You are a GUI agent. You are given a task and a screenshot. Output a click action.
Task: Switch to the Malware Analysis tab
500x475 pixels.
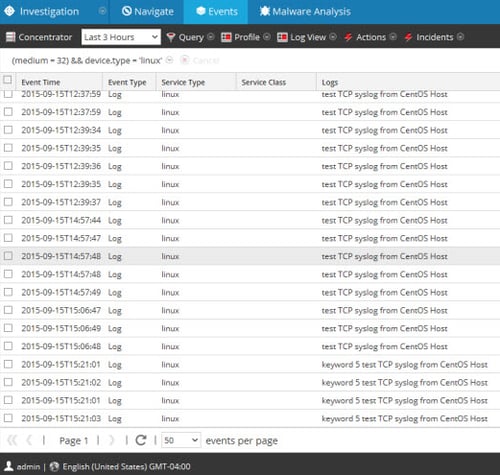tap(305, 12)
